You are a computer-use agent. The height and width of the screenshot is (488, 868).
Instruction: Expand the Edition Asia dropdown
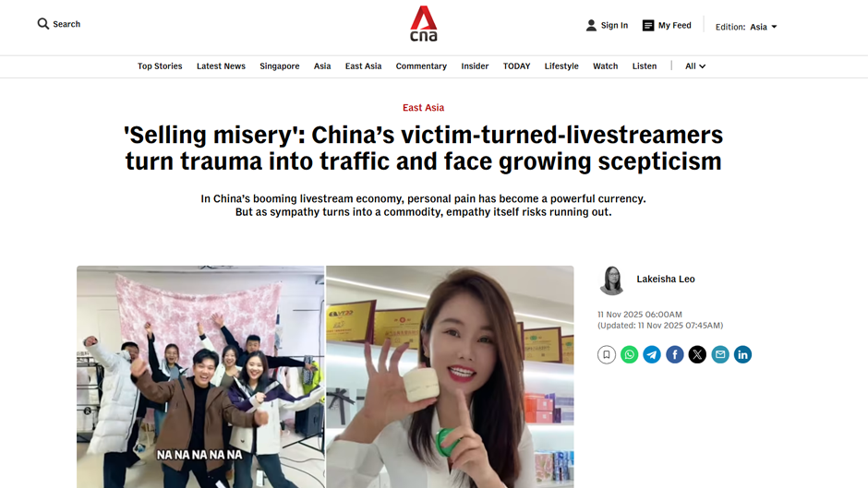point(746,27)
